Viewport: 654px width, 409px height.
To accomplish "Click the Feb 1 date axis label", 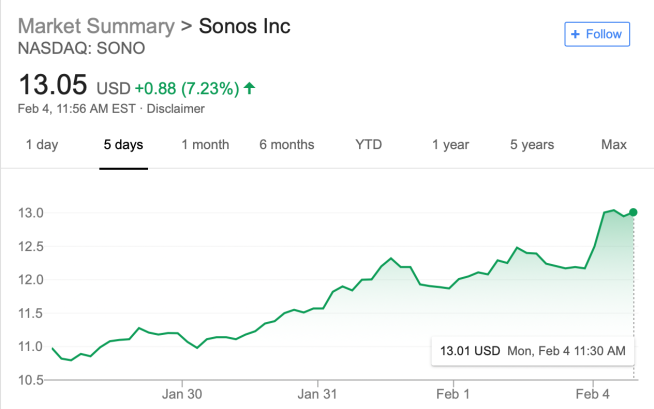I will pyautogui.click(x=453, y=393).
